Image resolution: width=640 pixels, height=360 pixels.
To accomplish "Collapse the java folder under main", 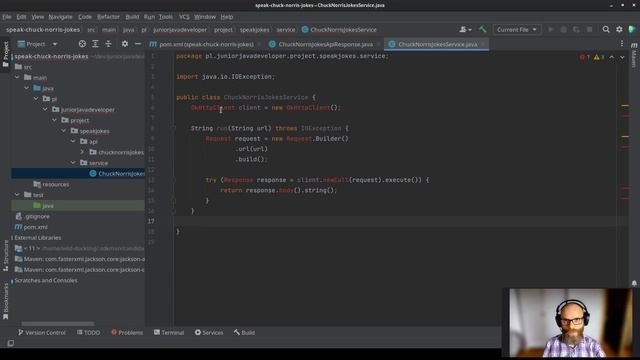I will click(27, 88).
